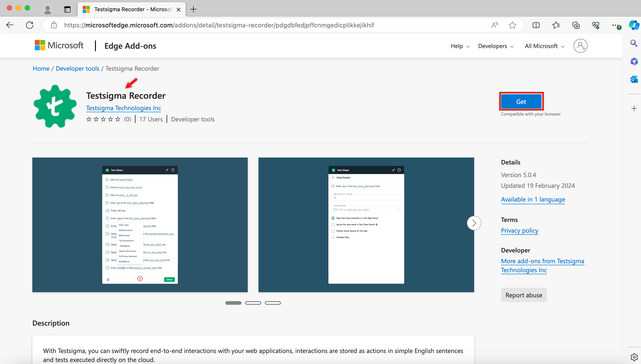Click the Microsoft logo
641x364 pixels.
(59, 45)
